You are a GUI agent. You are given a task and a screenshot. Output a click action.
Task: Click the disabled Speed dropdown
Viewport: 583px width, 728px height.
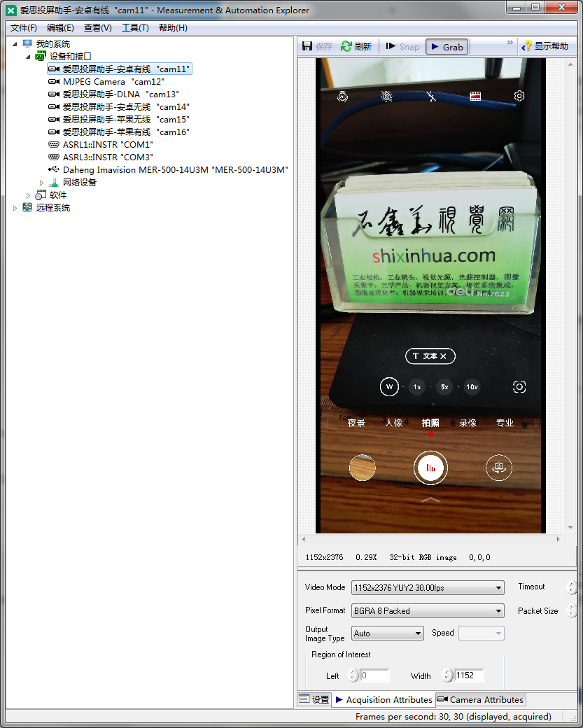pos(482,633)
